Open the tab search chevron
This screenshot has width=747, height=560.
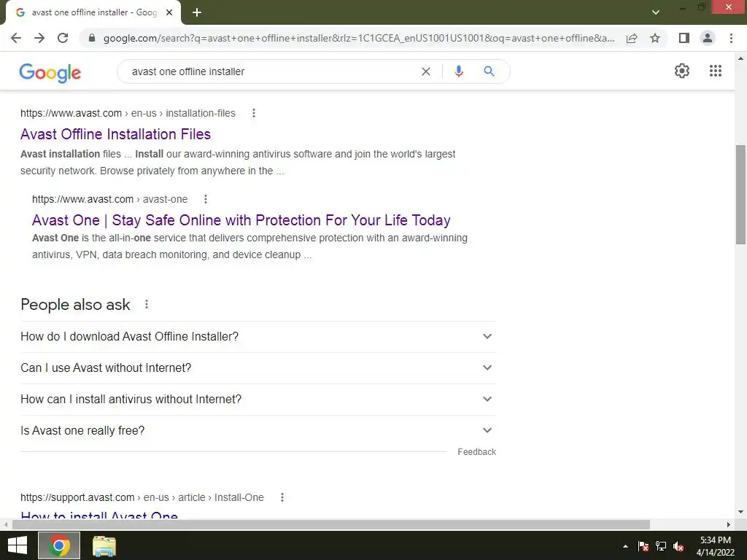[656, 12]
